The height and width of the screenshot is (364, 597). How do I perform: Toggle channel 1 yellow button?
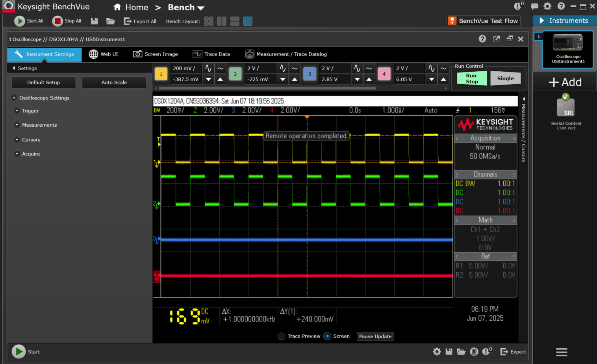pos(161,74)
